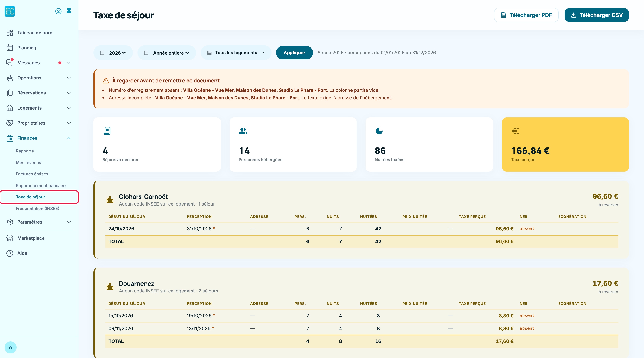Image resolution: width=644 pixels, height=358 pixels.
Task: Click stay start date 15/10/2026
Action: [121, 316]
